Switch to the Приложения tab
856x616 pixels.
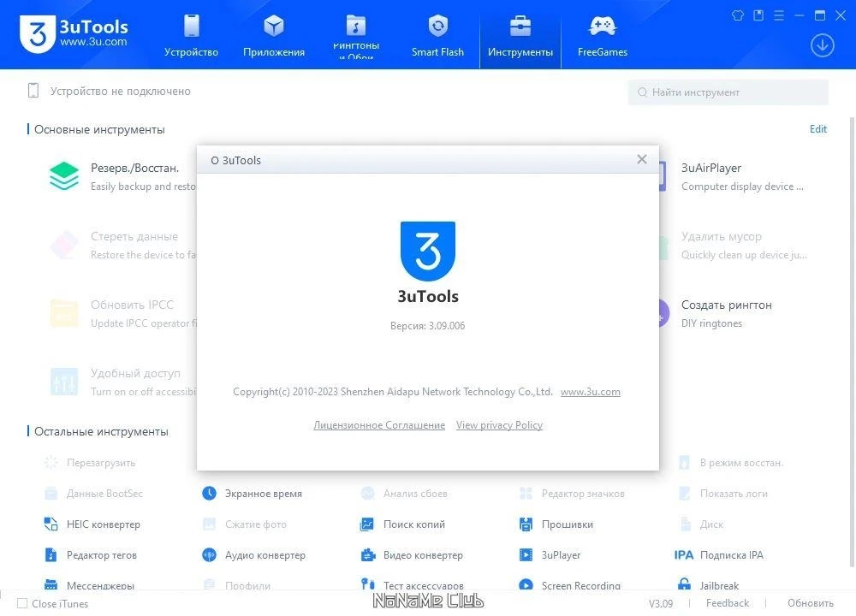[274, 35]
